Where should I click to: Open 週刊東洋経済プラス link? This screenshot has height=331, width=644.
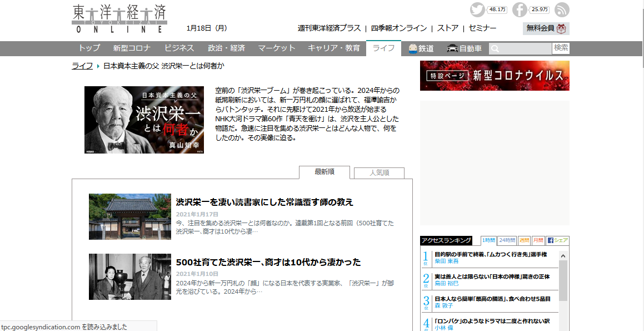pos(329,28)
